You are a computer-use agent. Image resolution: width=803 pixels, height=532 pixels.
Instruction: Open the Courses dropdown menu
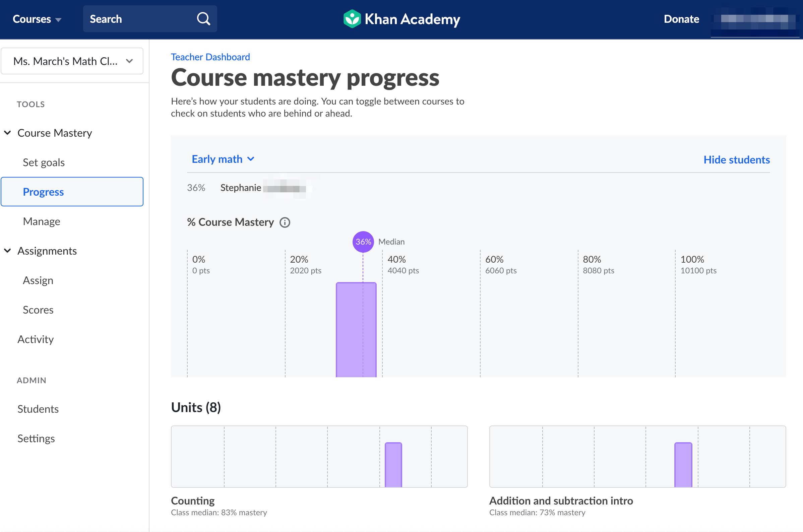37,19
